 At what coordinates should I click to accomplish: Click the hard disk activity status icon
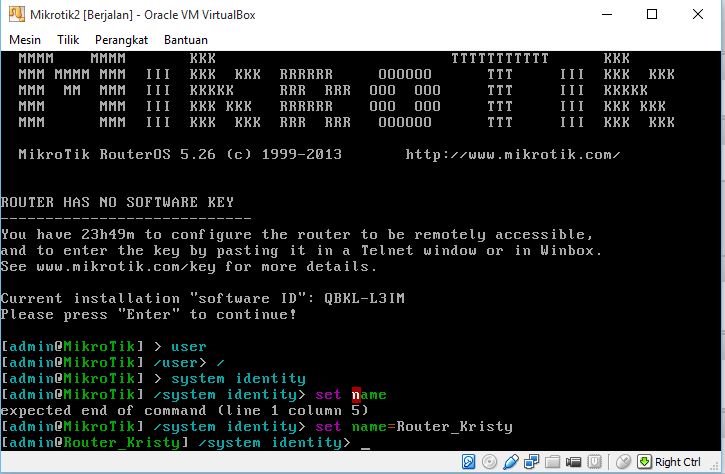pos(468,462)
